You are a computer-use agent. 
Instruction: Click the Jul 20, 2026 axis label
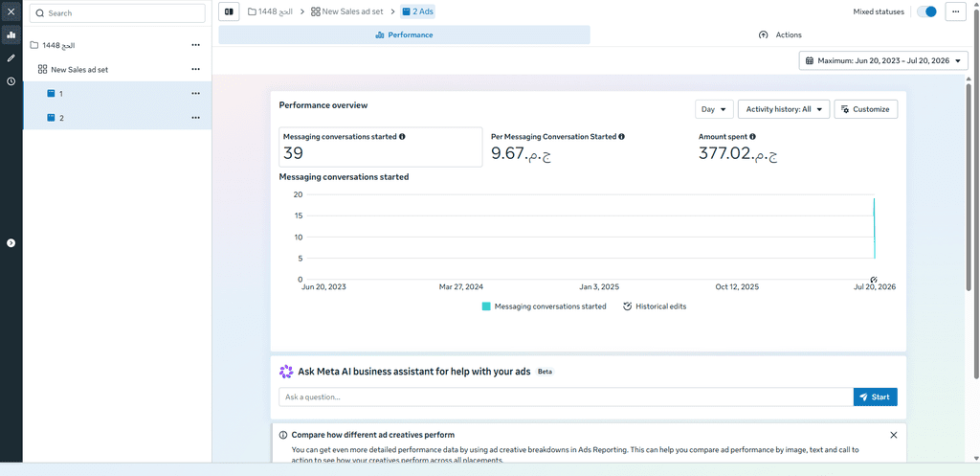coord(873,287)
